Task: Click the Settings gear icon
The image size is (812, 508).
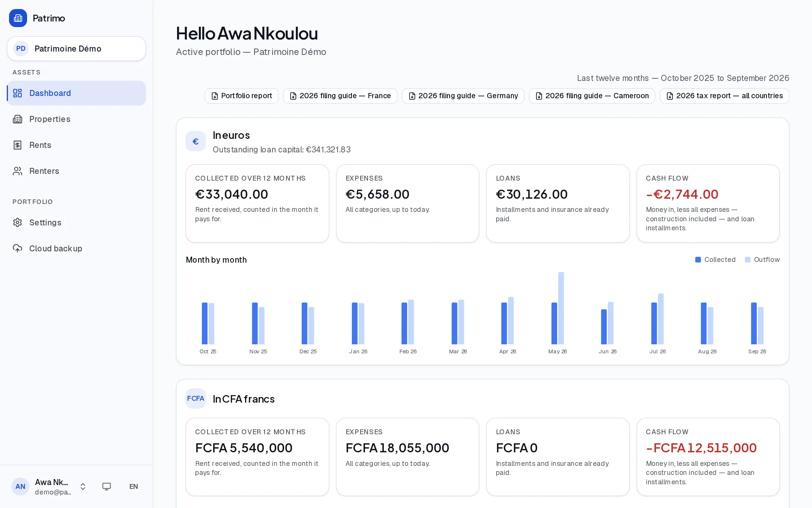Action: click(x=17, y=222)
